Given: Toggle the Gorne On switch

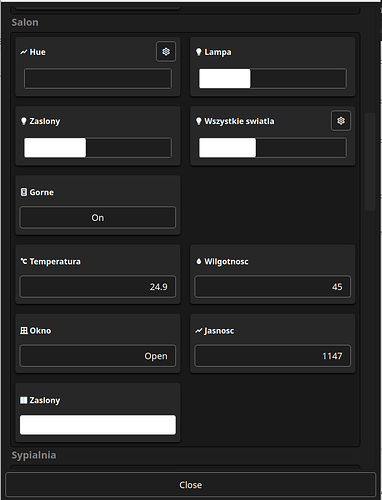Looking at the screenshot, I should [98, 218].
